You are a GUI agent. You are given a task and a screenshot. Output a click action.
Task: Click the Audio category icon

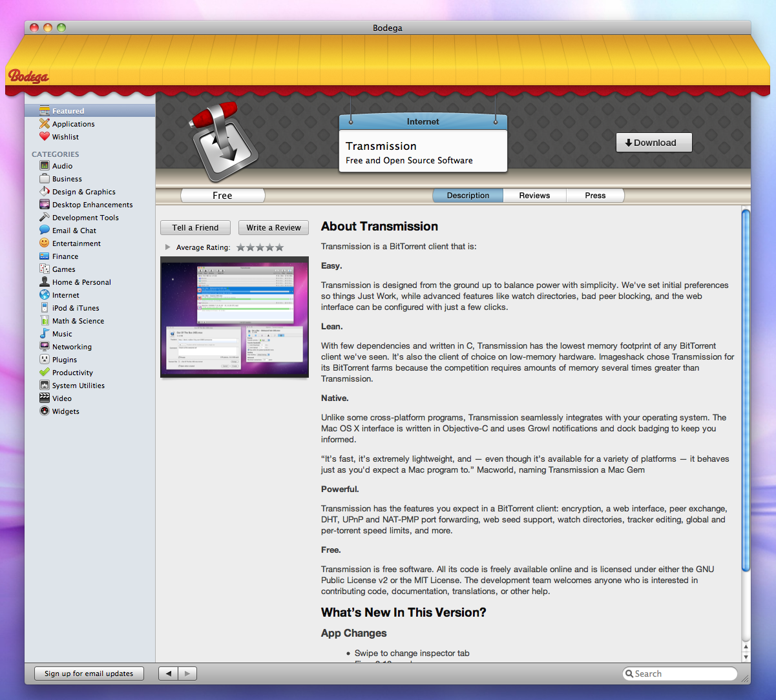point(45,166)
